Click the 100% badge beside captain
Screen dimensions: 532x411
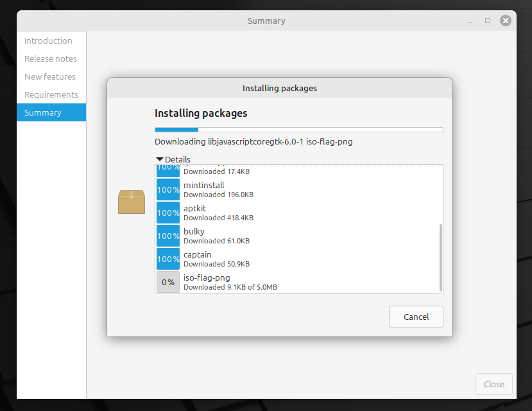tap(168, 259)
